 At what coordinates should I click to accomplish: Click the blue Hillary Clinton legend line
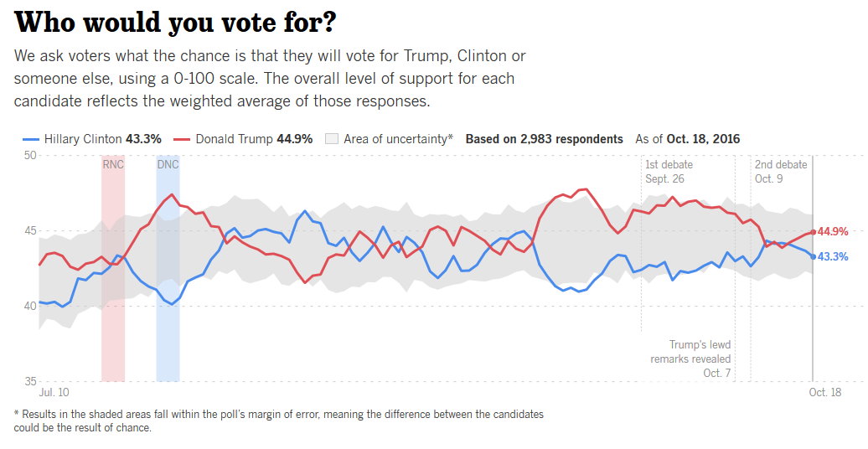click(x=30, y=139)
